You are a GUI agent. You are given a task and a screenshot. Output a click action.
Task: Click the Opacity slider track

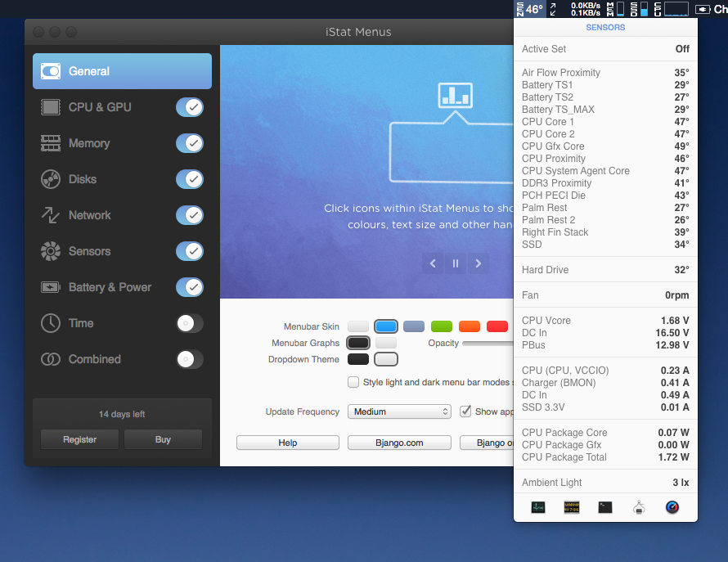[488, 344]
